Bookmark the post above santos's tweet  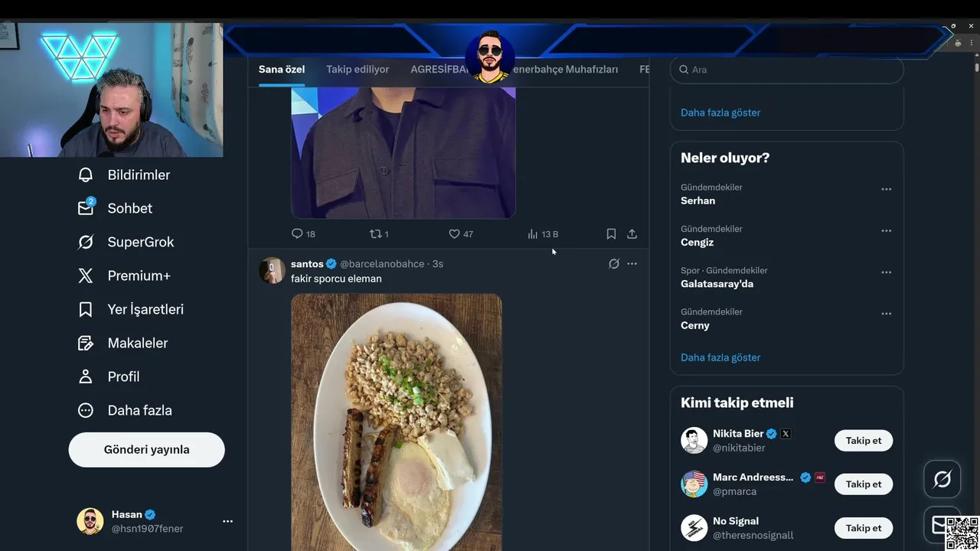point(611,233)
